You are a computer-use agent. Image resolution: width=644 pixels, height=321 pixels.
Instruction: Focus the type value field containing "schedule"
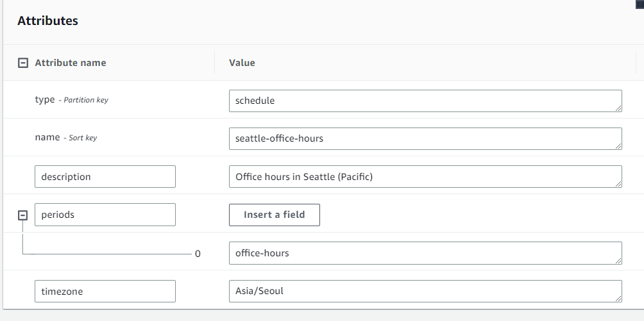(x=423, y=101)
